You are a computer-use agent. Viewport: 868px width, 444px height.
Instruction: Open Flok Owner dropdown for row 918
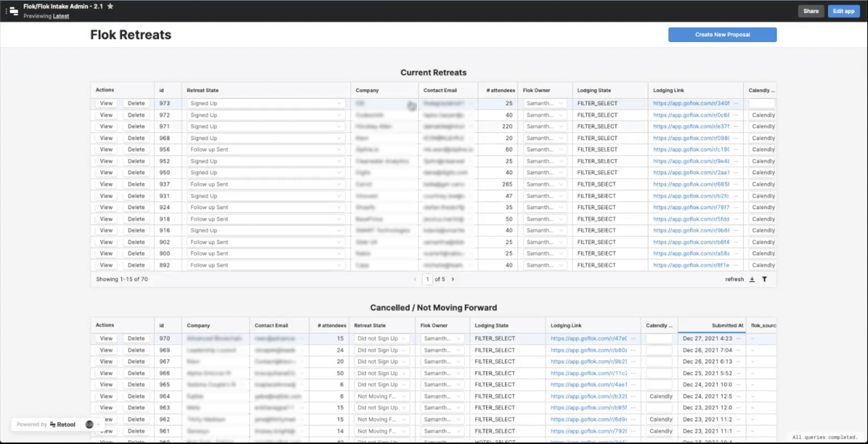[x=545, y=219]
